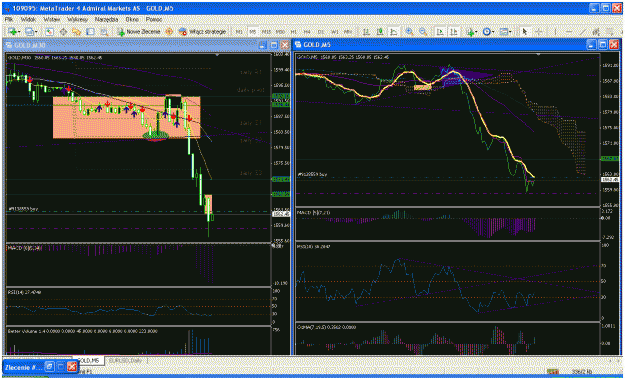Open the Pomoc menu
Image resolution: width=625 pixels, height=378 pixels.
pyautogui.click(x=153, y=19)
